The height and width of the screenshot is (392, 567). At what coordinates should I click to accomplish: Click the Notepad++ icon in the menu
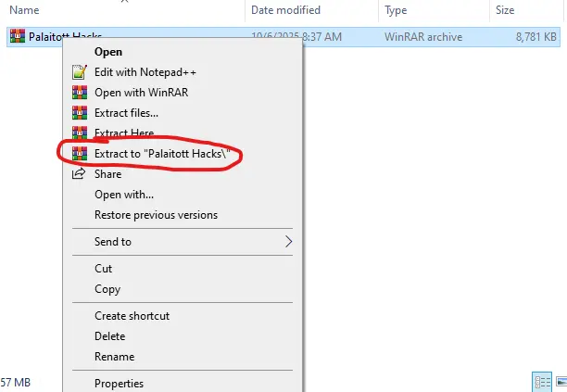80,72
